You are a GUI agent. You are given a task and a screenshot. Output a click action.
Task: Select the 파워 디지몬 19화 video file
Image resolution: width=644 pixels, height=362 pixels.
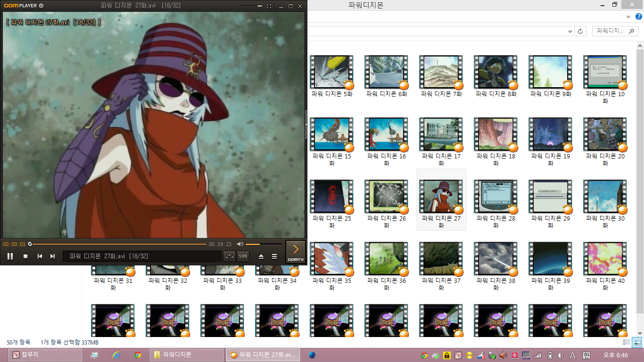click(551, 141)
